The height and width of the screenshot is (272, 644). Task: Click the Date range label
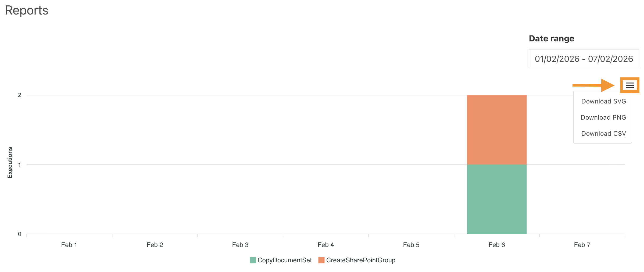coord(551,38)
